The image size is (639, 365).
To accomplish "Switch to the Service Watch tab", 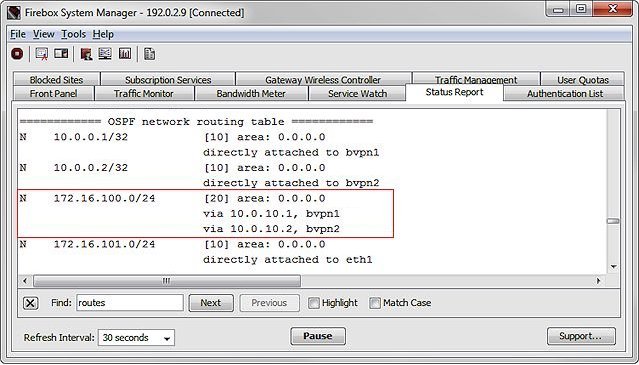I will (357, 93).
